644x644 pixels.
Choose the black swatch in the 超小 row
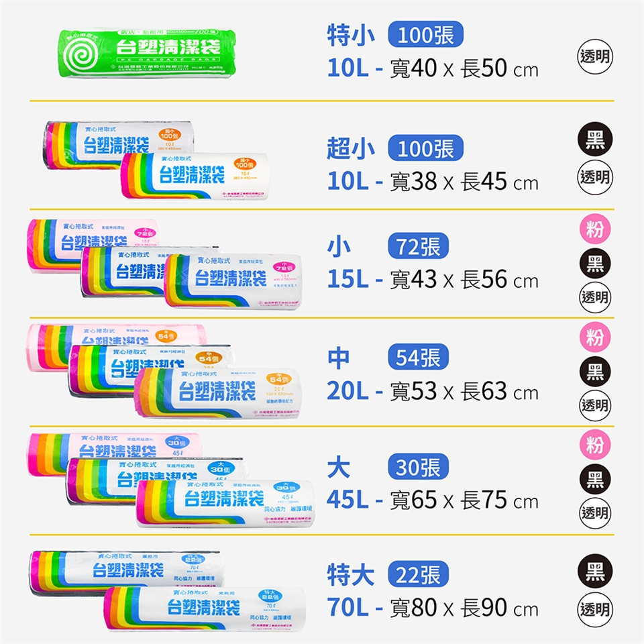[594, 140]
